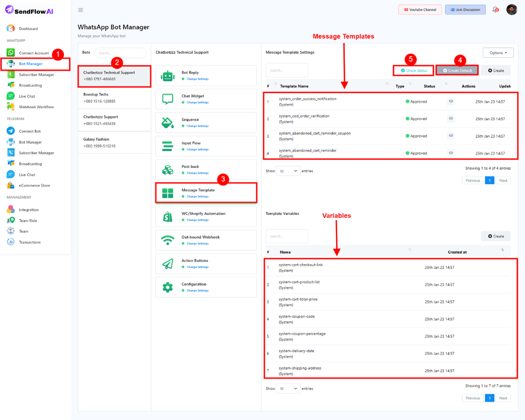Open the Dashboard icon in sidebar

pos(10,28)
